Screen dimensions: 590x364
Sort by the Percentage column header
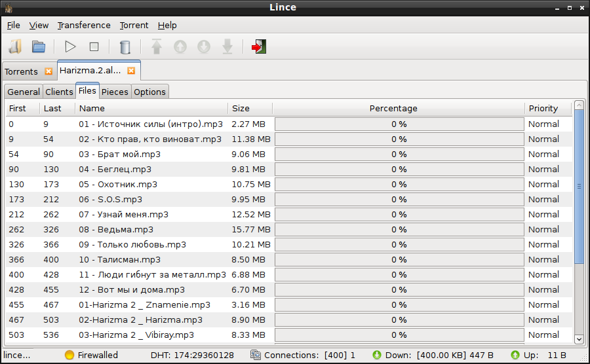pyautogui.click(x=399, y=109)
